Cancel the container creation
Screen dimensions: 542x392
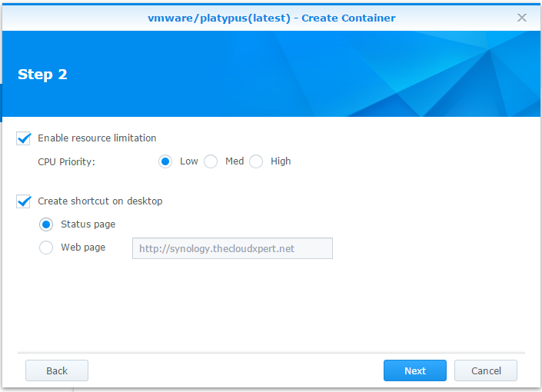point(486,370)
